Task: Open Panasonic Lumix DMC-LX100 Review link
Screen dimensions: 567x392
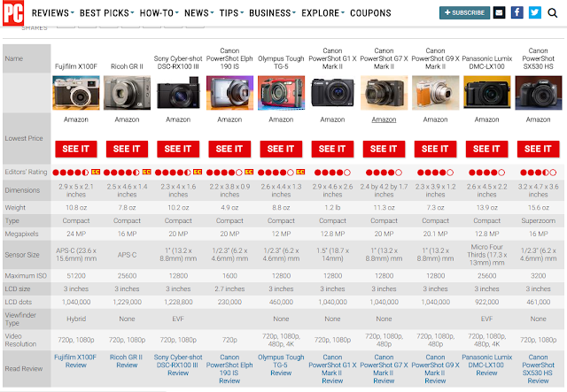Action: (486, 365)
